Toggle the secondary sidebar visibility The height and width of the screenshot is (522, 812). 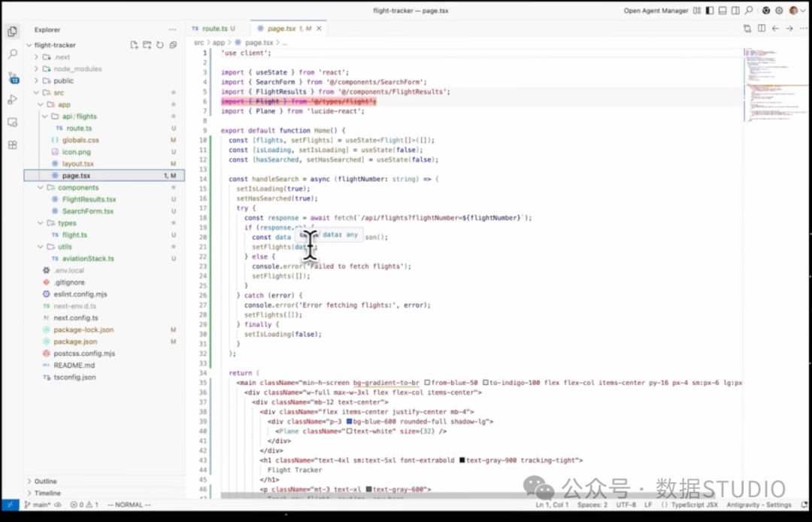[735, 11]
